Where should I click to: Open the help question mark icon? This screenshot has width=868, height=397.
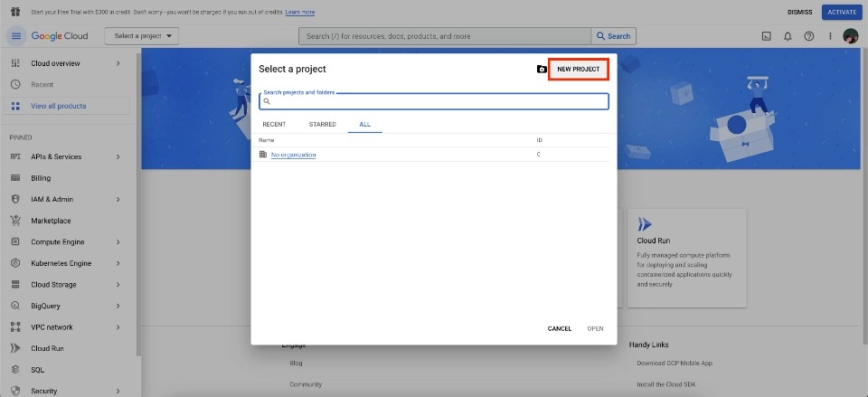[808, 36]
